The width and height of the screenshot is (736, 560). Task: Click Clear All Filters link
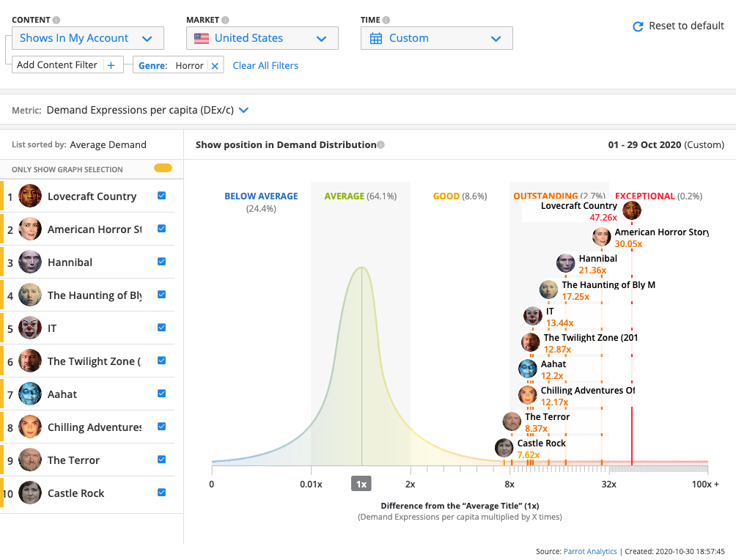click(x=265, y=66)
